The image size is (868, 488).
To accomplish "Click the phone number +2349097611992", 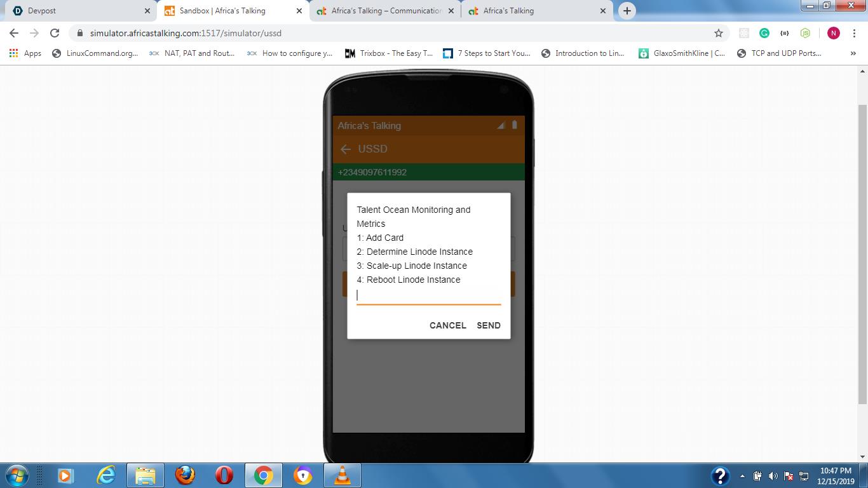I will click(x=372, y=172).
